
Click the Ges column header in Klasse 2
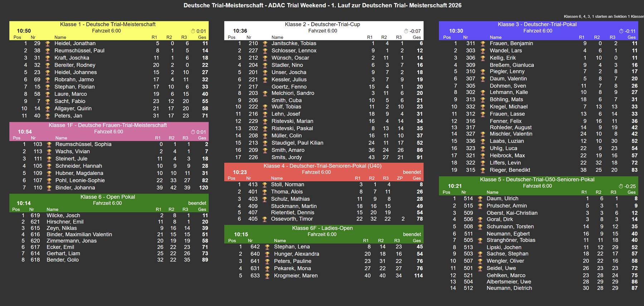(x=417, y=37)
